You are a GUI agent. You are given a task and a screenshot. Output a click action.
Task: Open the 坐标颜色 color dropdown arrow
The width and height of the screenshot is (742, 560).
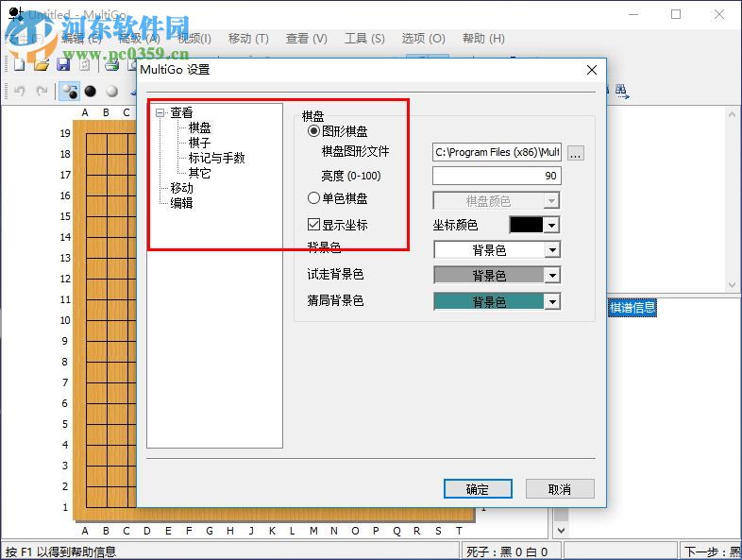coord(551,225)
